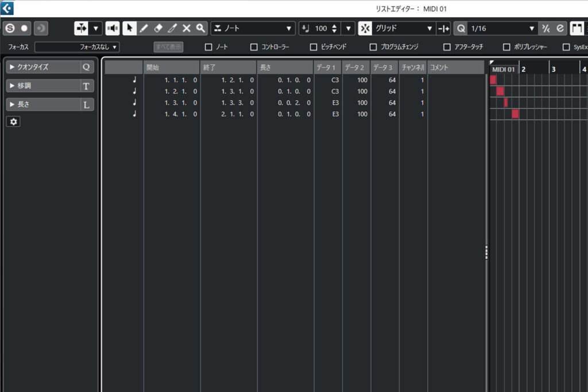
Task: Click the 長さ column header
Action: tap(285, 68)
